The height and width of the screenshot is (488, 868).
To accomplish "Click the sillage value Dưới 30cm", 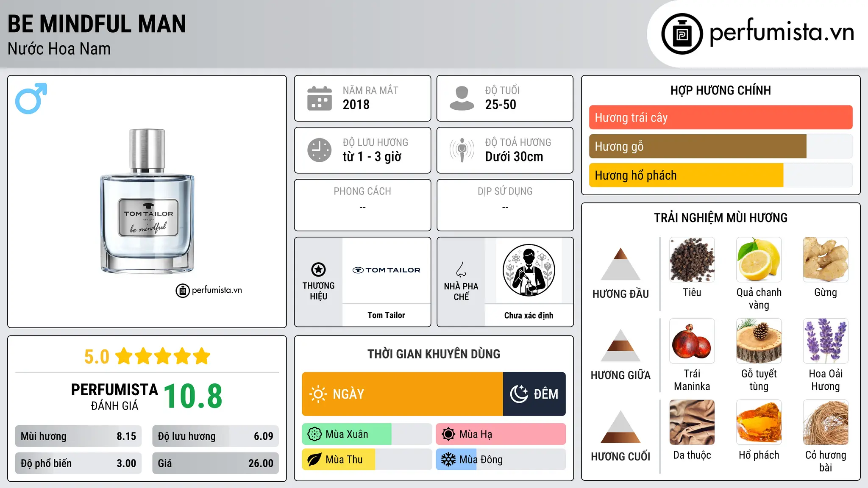I will pyautogui.click(x=514, y=157).
